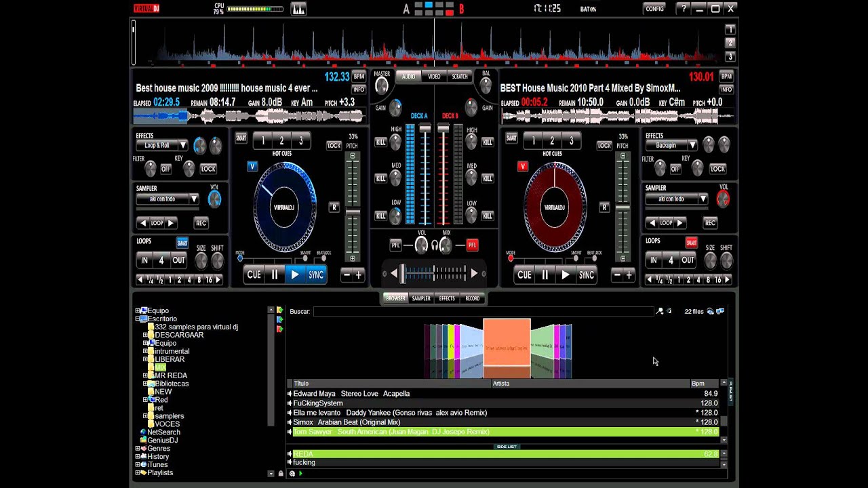Click the CONFIG button
This screenshot has height=488, width=868.
click(x=654, y=9)
